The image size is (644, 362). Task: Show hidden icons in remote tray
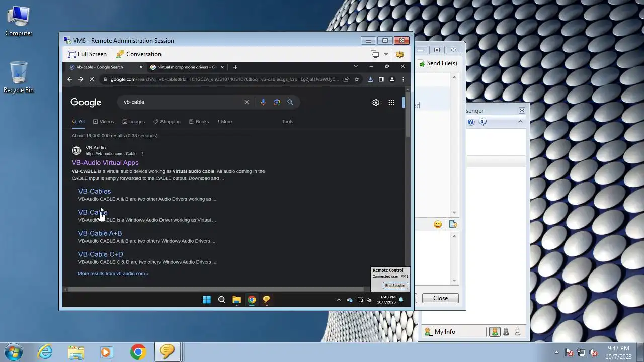point(339,300)
